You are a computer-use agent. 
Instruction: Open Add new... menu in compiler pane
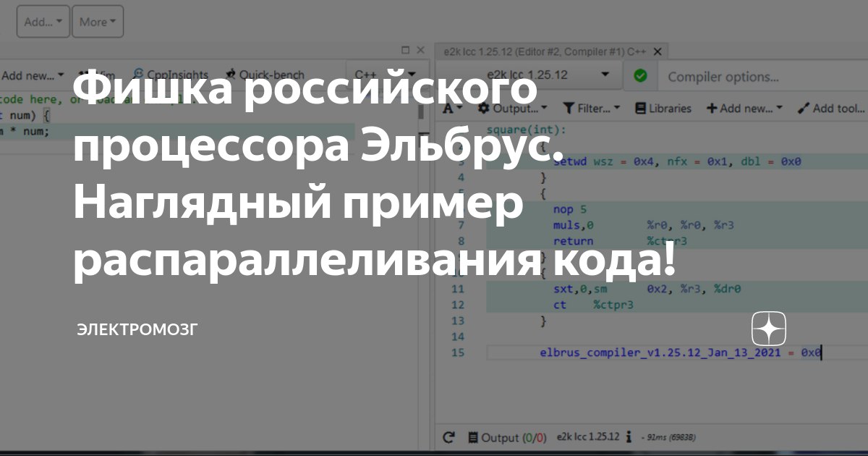pyautogui.click(x=744, y=109)
